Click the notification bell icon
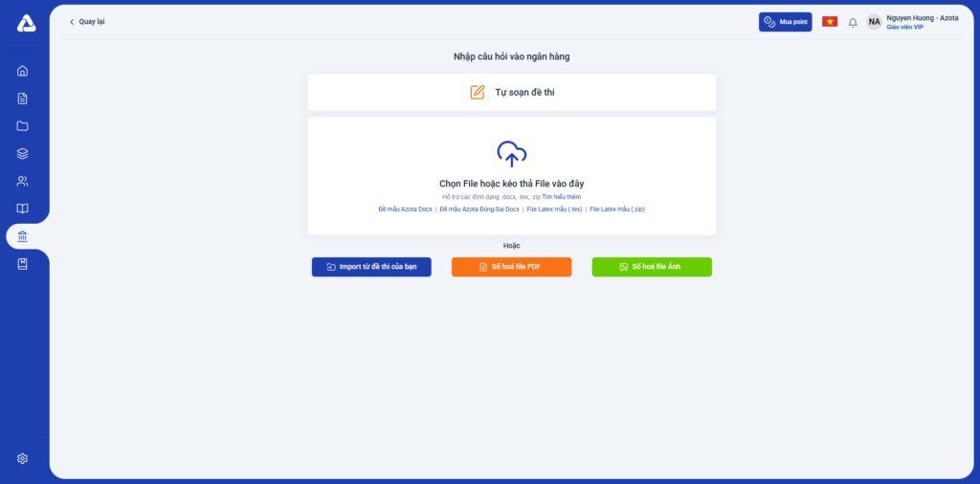 (853, 22)
